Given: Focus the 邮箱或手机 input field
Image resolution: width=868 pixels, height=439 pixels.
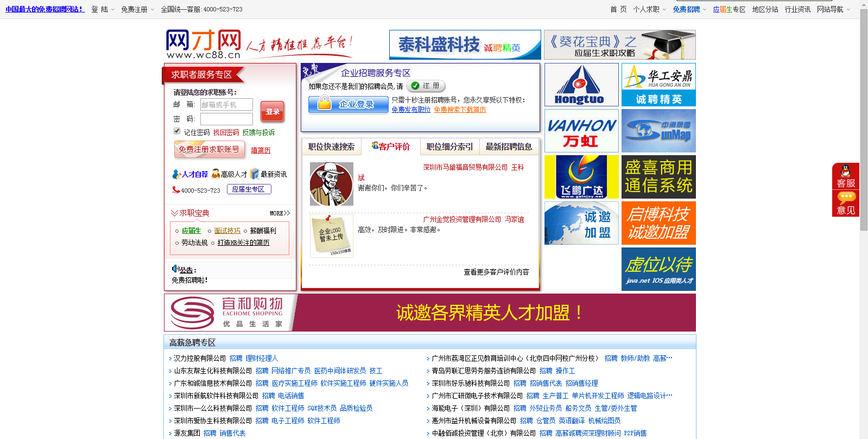Looking at the screenshot, I should (226, 104).
